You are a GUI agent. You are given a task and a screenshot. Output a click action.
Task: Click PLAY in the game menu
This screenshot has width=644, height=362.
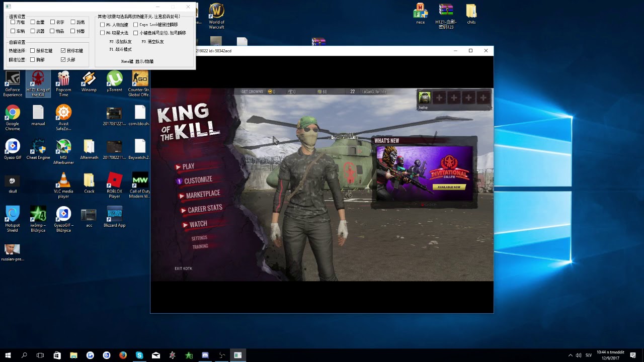(188, 166)
